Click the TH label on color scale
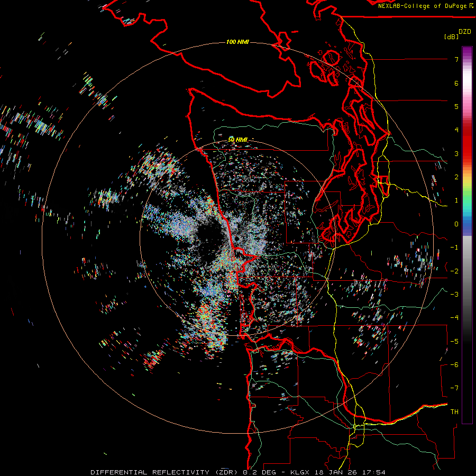 [454, 412]
